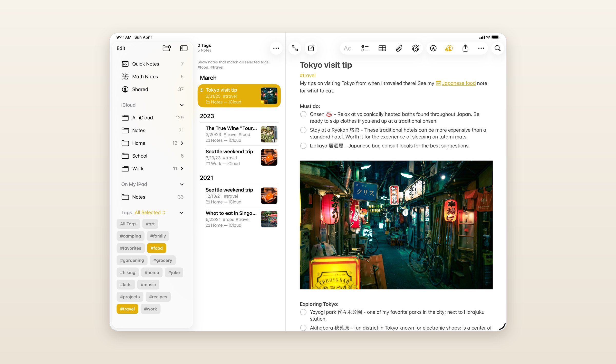The width and height of the screenshot is (616, 364).
Task: Insert a table into the note
Action: (382, 48)
